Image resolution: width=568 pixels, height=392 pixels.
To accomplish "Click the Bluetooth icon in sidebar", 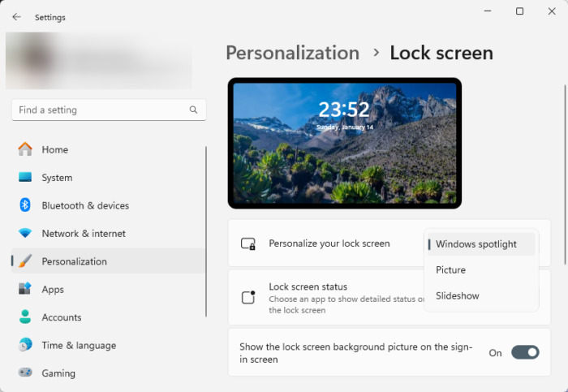I will coord(25,205).
